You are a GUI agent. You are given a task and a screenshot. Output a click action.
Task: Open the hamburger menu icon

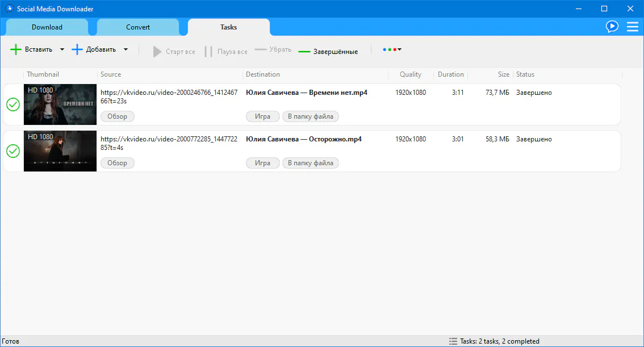[x=632, y=26]
